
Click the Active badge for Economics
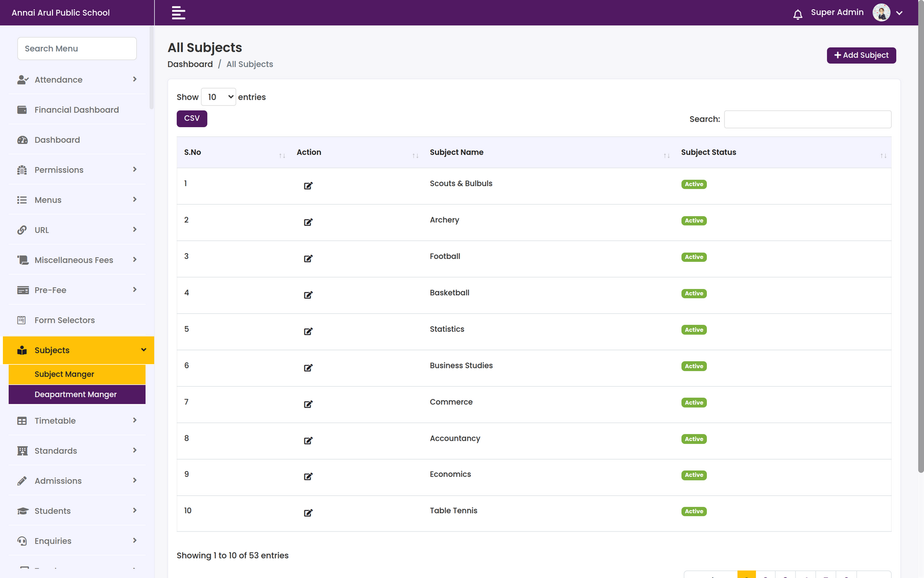click(x=694, y=475)
